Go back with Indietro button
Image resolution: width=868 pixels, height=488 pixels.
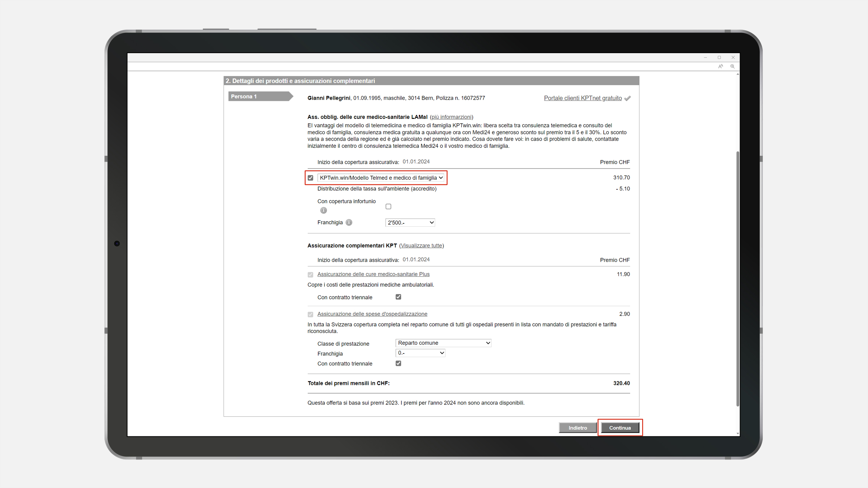click(578, 428)
